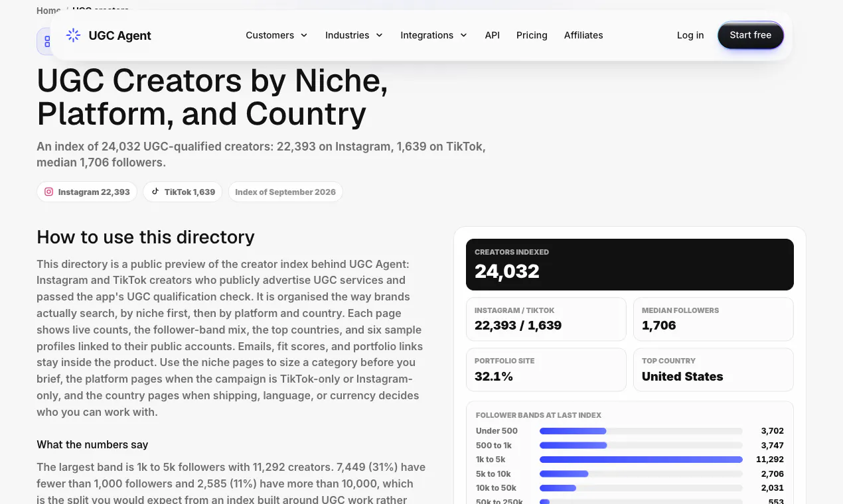Viewport: 843px width, 504px height.
Task: Expand the Integrations dropdown chevron
Action: 463,35
